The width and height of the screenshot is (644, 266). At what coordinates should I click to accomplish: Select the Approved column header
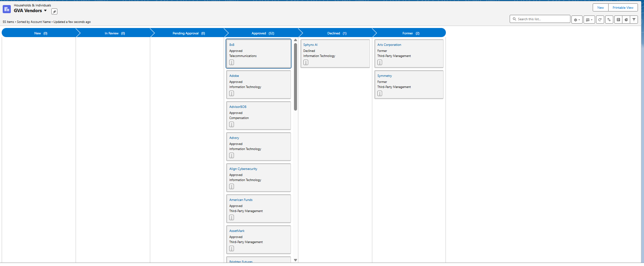point(263,33)
